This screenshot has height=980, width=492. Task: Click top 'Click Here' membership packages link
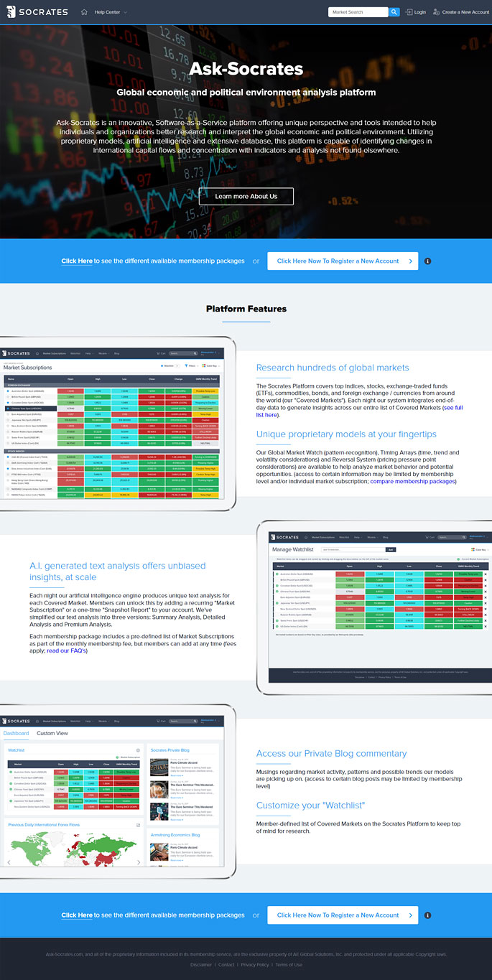(x=77, y=261)
